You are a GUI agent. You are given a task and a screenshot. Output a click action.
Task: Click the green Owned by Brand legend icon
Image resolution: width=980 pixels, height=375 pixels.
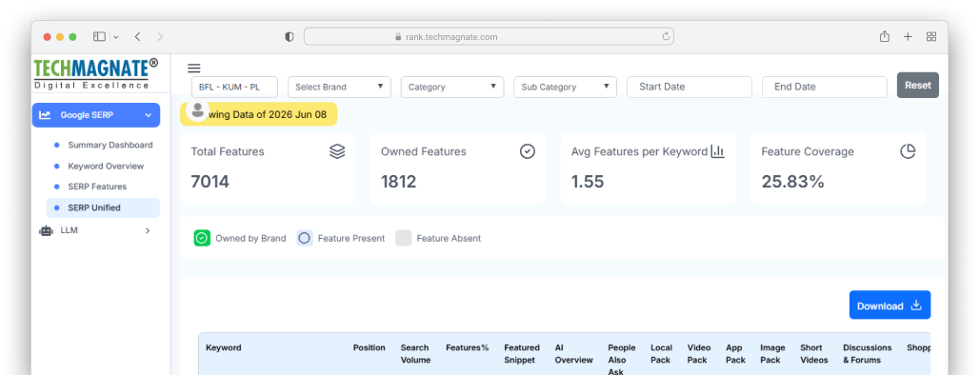click(x=202, y=238)
